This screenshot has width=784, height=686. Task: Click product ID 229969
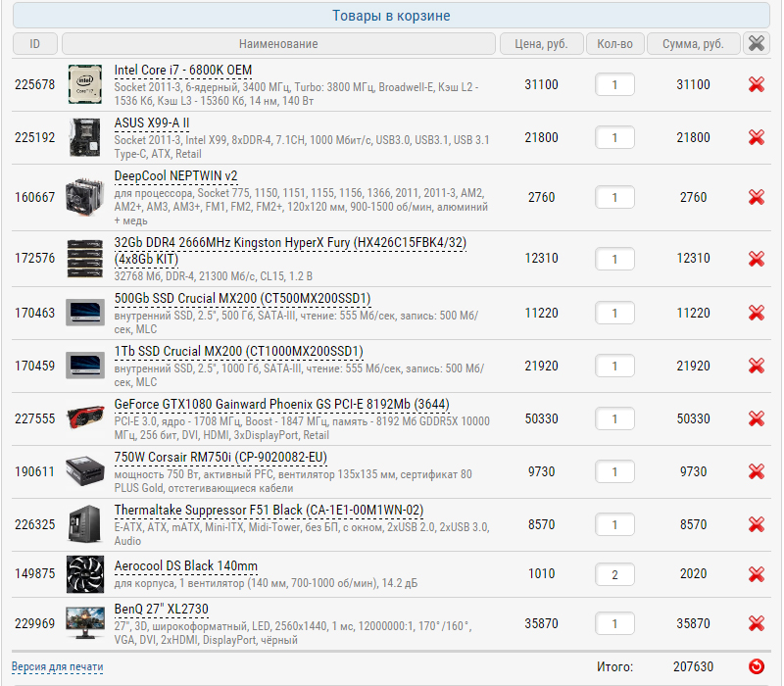35,623
